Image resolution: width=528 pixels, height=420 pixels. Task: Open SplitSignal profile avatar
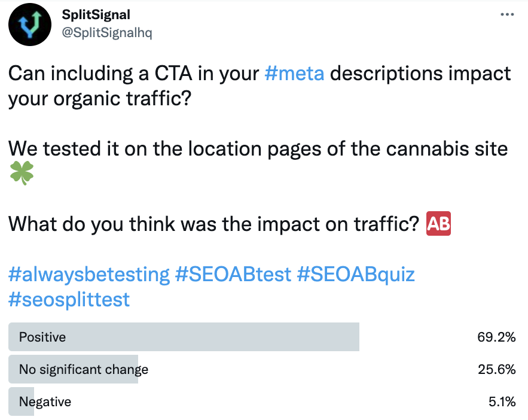point(30,25)
